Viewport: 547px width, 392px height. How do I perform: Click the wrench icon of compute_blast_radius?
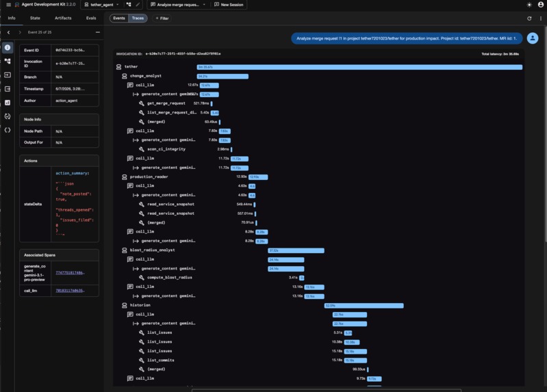click(141, 278)
